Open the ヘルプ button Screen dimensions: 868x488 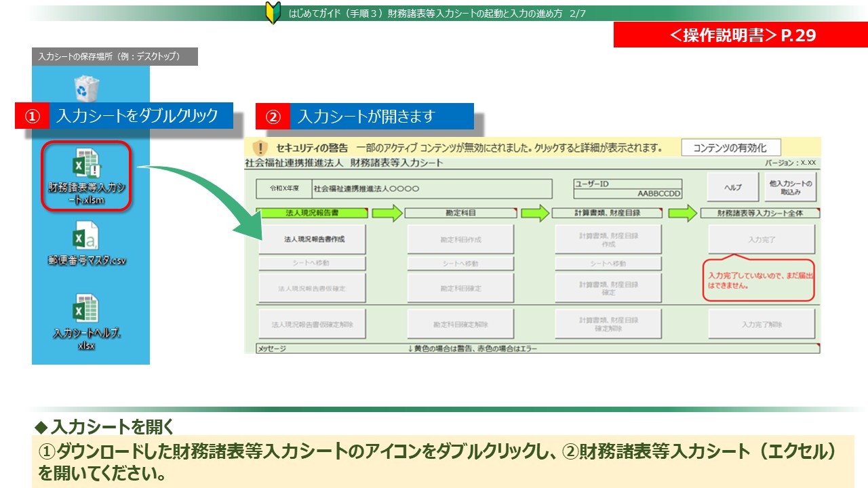click(732, 187)
